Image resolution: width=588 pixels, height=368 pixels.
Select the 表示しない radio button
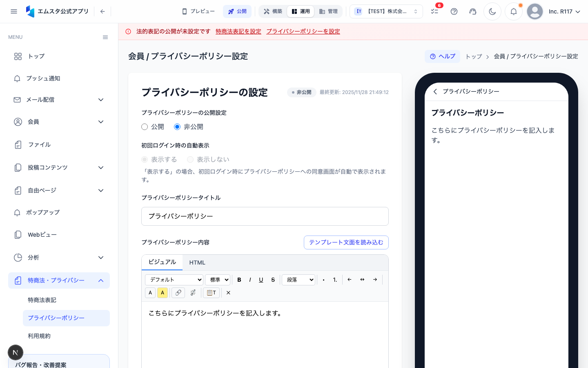[x=190, y=159]
